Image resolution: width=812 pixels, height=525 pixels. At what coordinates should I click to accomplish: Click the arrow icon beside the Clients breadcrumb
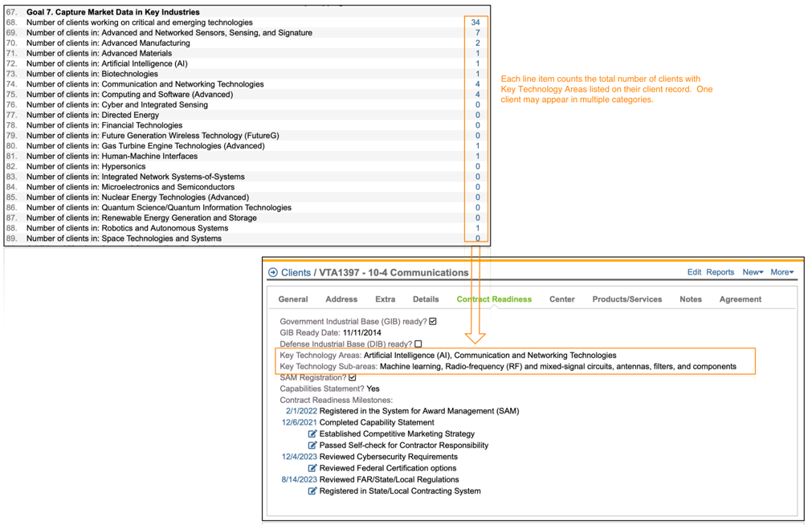point(273,273)
